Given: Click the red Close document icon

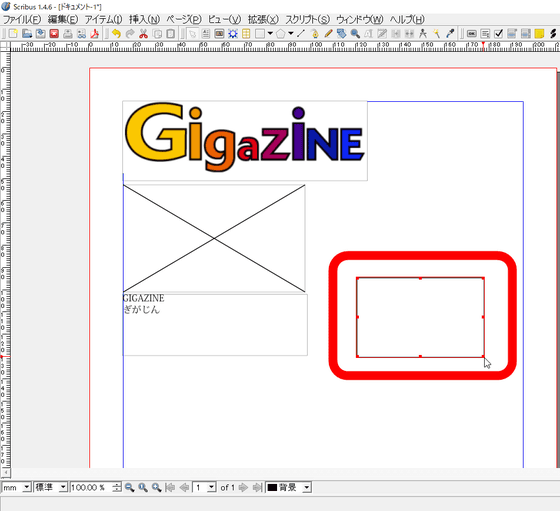Looking at the screenshot, I should point(54,34).
